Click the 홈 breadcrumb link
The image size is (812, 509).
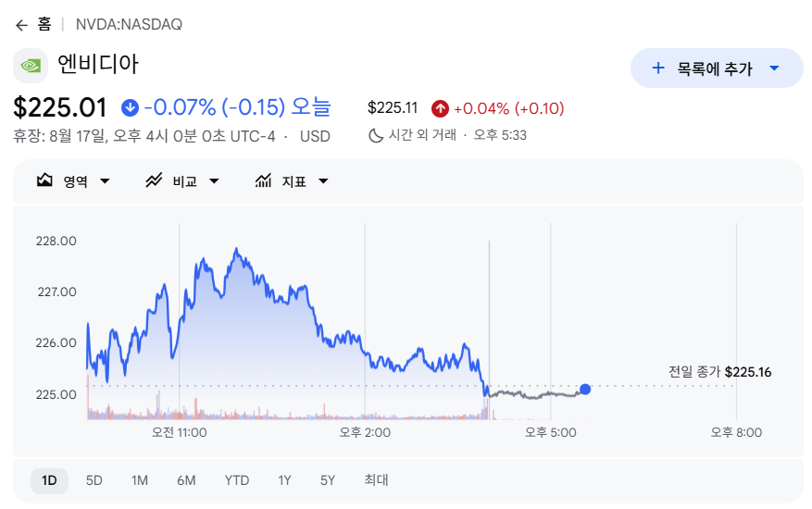tap(44, 24)
